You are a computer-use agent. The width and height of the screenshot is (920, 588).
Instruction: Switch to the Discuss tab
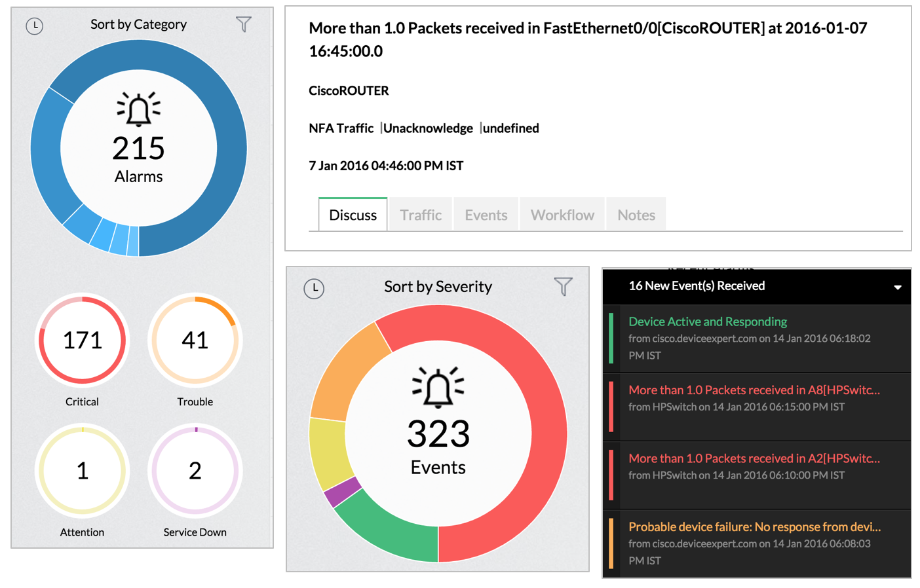click(353, 215)
